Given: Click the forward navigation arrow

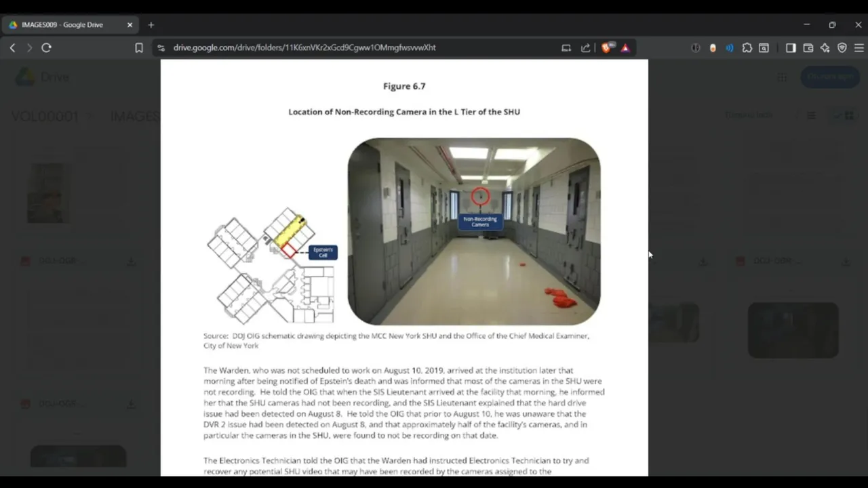Looking at the screenshot, I should pos(29,47).
